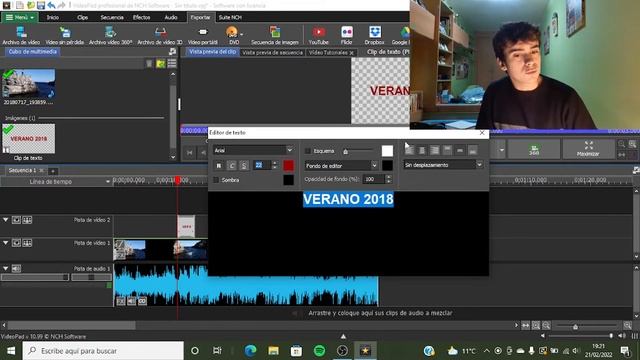
Task: Toggle underline (S) in text editor
Action: coord(244,165)
